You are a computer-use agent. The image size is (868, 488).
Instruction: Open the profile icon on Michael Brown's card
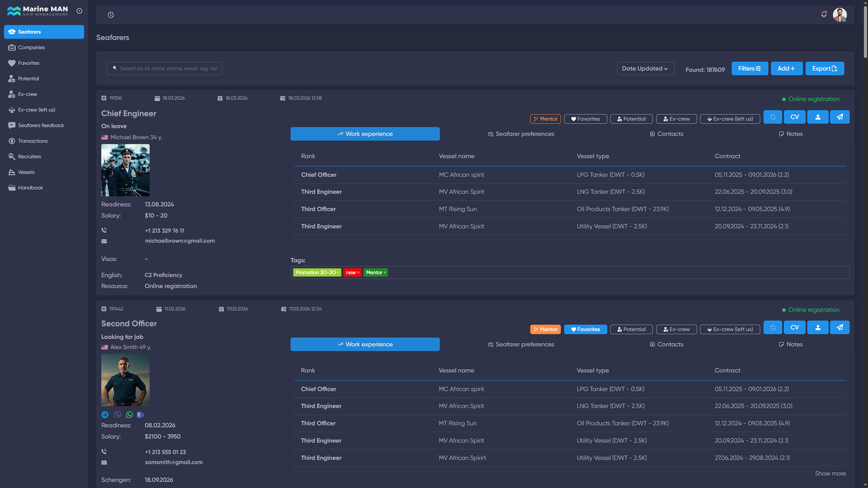pyautogui.click(x=818, y=117)
